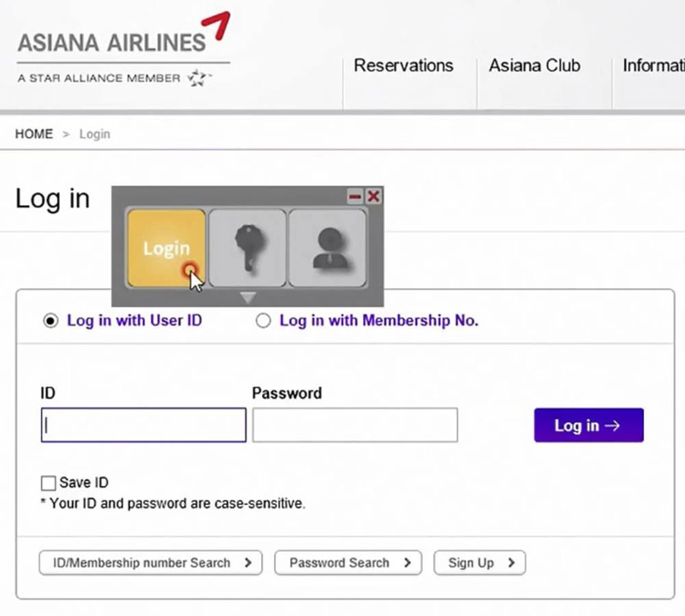Click the Sign Up button
Screen dimensions: 685x616
tap(480, 563)
